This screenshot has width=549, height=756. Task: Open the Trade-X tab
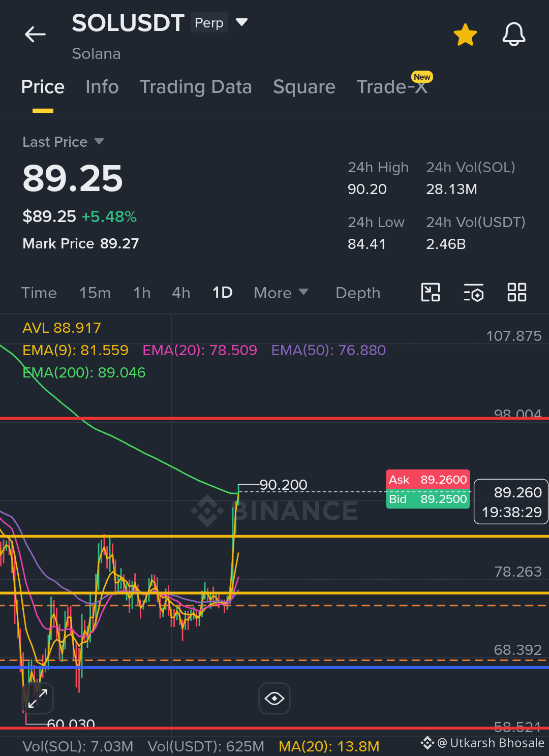point(392,87)
